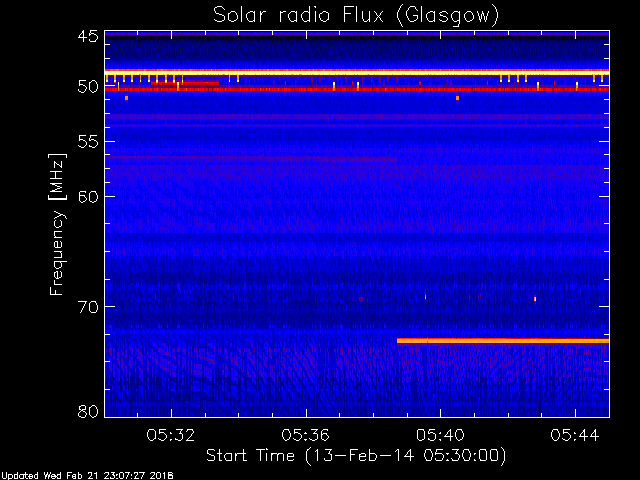Viewport: 640px width, 480px height.
Task: Click the plot title 'Solar radio Flux (Glasgow)'
Action: tap(356, 16)
